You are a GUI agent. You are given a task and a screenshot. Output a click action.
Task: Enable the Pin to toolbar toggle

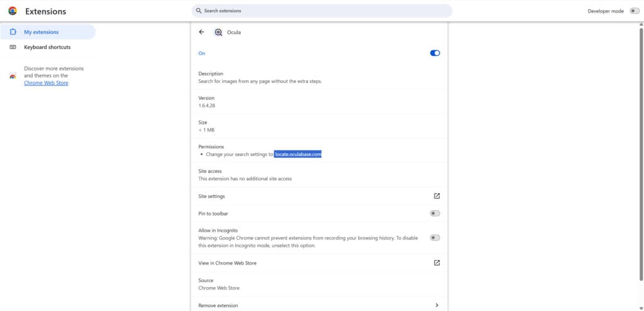pyautogui.click(x=435, y=214)
